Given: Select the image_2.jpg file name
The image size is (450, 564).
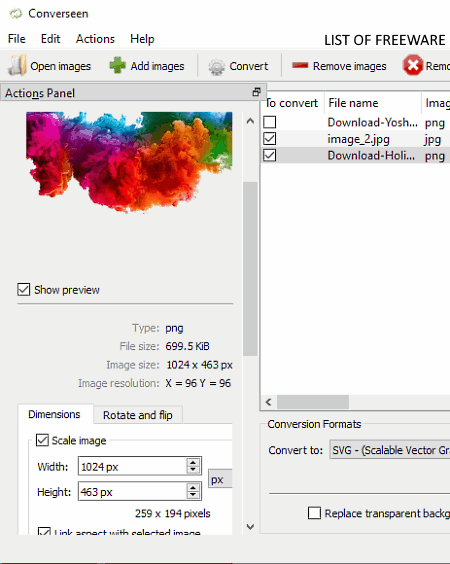Looking at the screenshot, I should coord(358,139).
